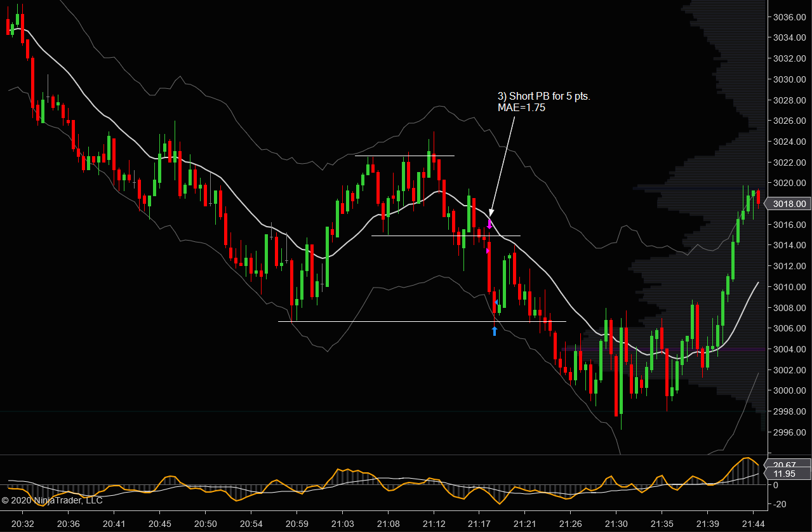Click the 3012.00 price axis label
812x532 pixels.
pyautogui.click(x=790, y=266)
